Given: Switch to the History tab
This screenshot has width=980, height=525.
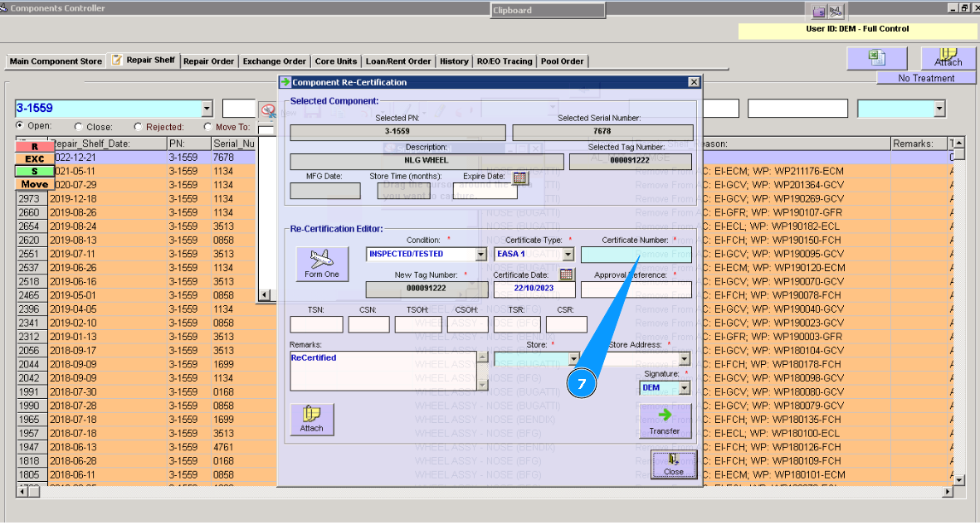Looking at the screenshot, I should (x=454, y=61).
